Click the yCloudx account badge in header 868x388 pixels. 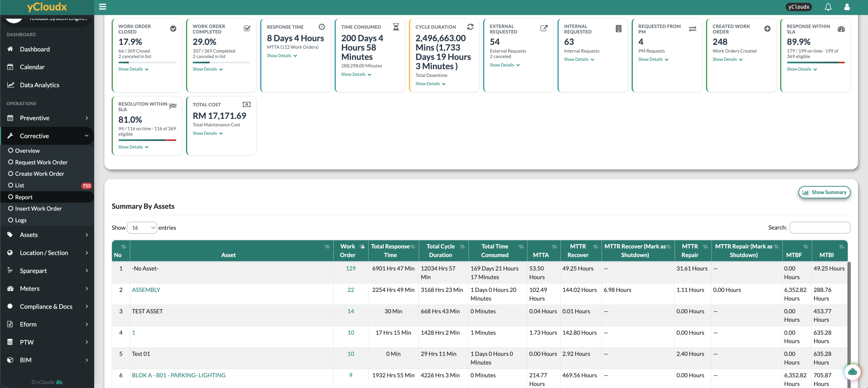[x=798, y=7]
